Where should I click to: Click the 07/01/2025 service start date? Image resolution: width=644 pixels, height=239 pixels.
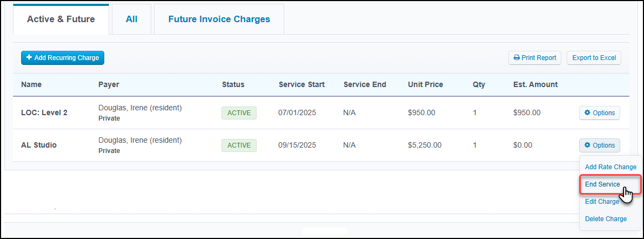click(x=297, y=112)
